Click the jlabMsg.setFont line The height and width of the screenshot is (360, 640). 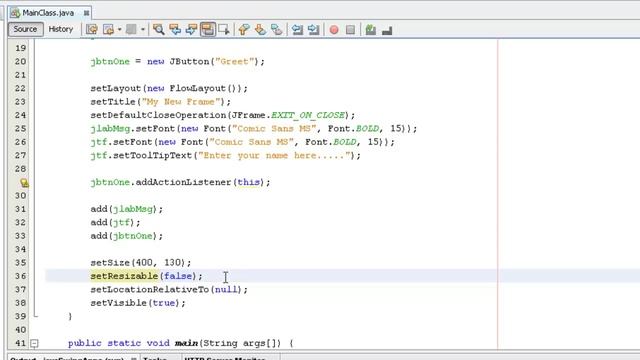(x=253, y=129)
